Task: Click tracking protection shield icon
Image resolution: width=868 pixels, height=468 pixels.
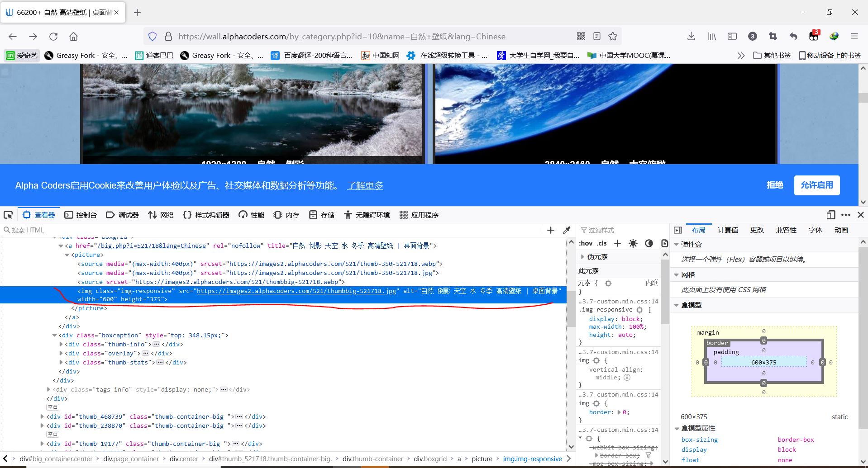Action: pos(153,37)
